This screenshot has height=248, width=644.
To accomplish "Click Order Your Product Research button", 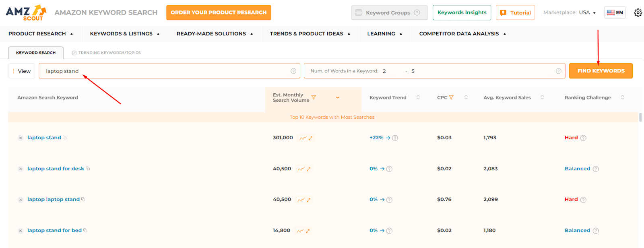I will pyautogui.click(x=219, y=12).
